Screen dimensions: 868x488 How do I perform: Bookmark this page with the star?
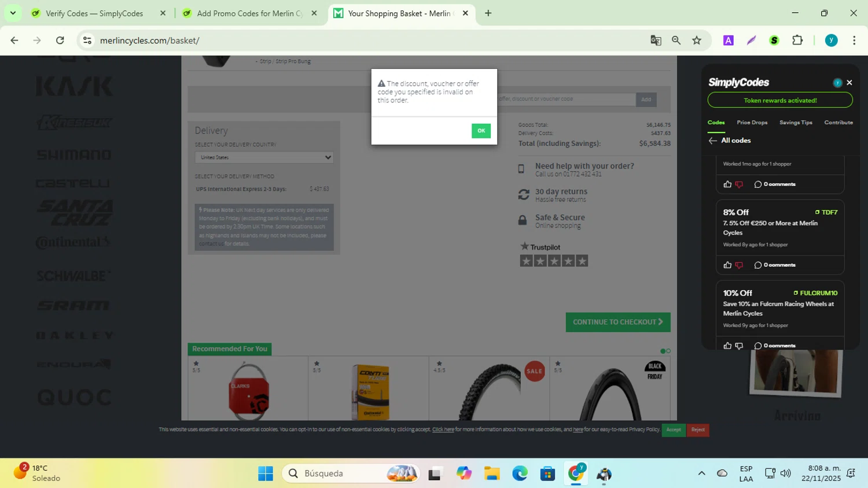(x=697, y=41)
